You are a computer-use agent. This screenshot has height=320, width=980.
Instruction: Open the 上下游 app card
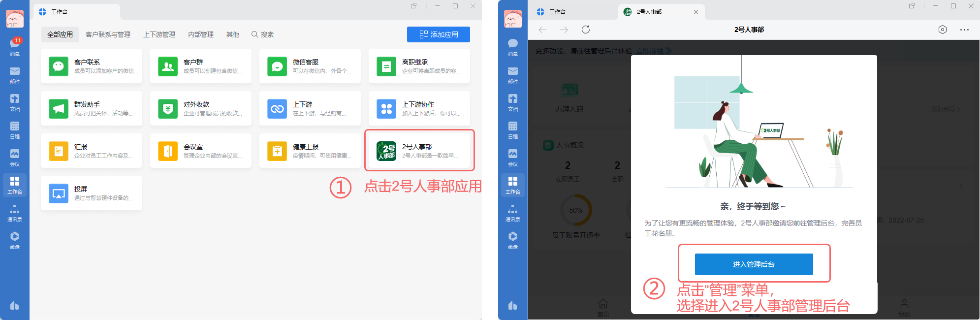click(x=310, y=108)
